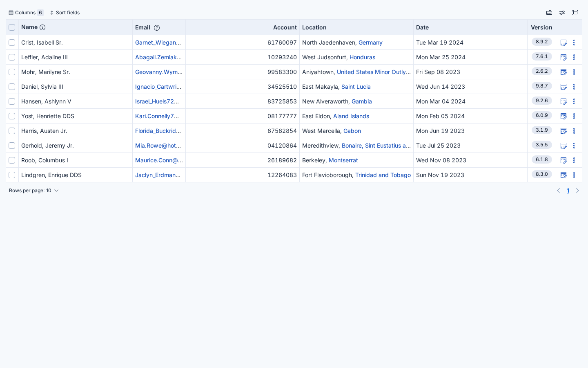Check the Daniel, Sylvia III row checkbox
This screenshot has height=368, width=588.
tap(12, 87)
